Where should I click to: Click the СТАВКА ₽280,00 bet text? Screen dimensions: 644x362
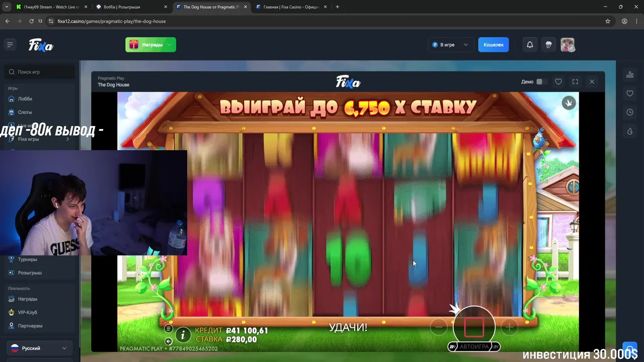(226, 339)
